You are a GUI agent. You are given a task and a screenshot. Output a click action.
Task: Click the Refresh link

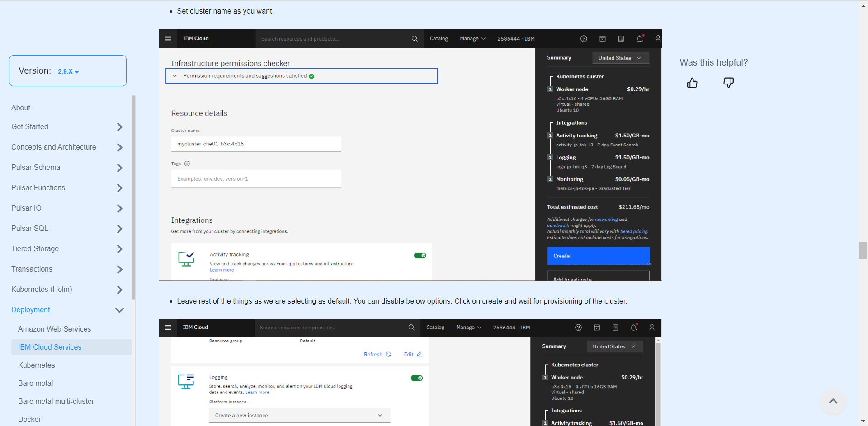coord(377,354)
